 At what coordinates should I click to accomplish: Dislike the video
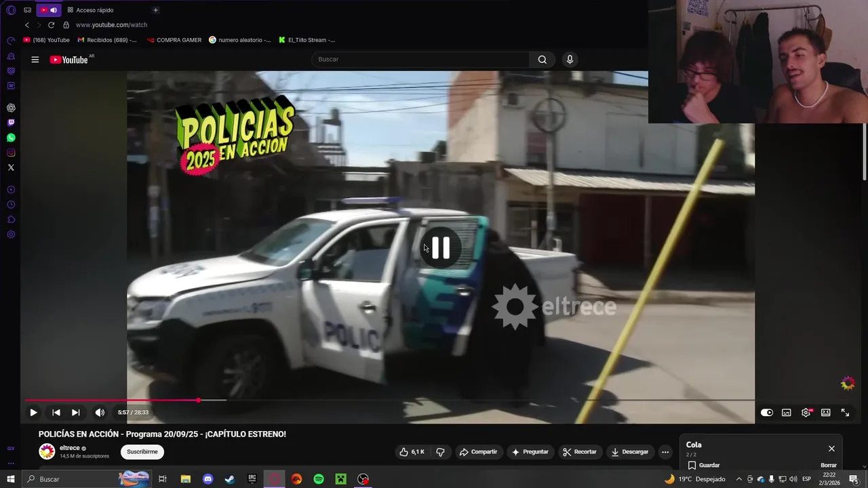click(440, 451)
